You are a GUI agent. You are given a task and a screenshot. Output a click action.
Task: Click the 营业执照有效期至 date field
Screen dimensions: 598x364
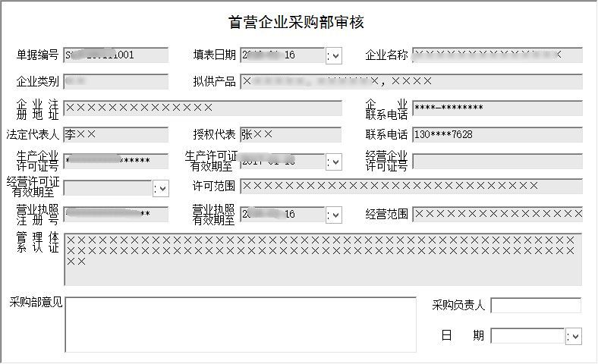pos(282,214)
